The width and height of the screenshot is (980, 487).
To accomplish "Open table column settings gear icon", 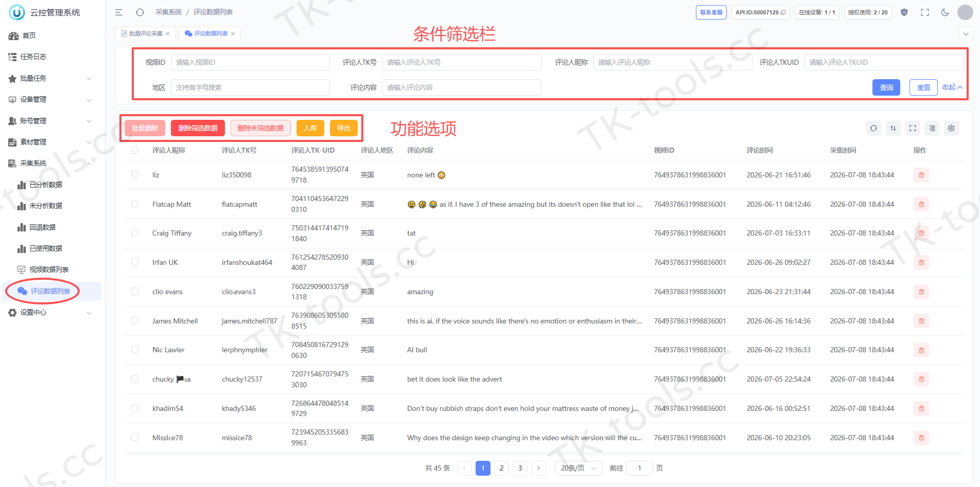I will (951, 128).
